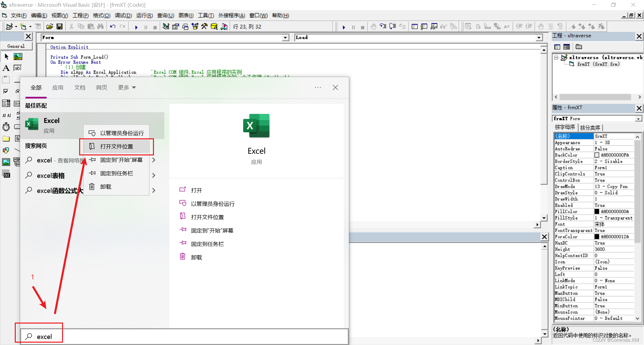
Task: Open dropdown arrow beside Add Project icon
Action: pos(16,27)
